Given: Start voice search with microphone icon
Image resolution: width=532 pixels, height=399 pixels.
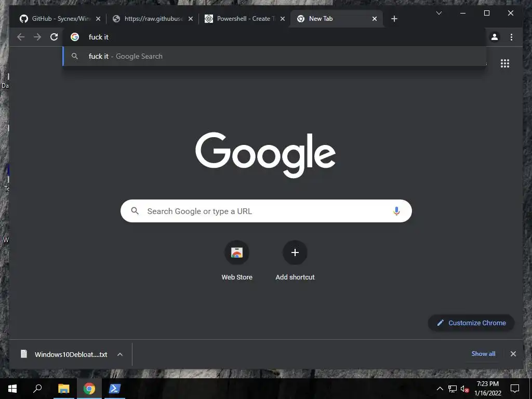Looking at the screenshot, I should coord(396,211).
